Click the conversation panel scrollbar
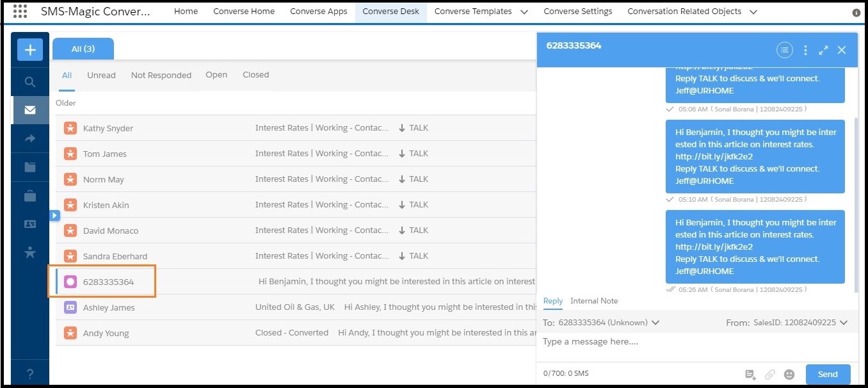The width and height of the screenshot is (868, 388). click(855, 205)
